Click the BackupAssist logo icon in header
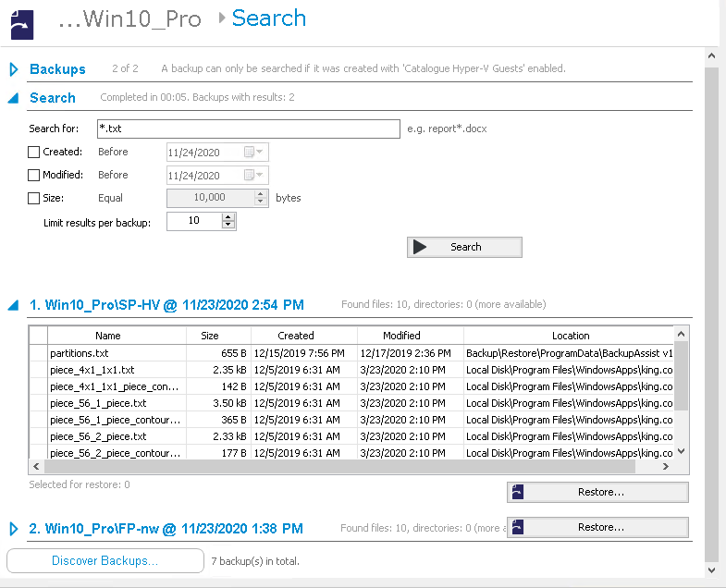 [x=22, y=22]
